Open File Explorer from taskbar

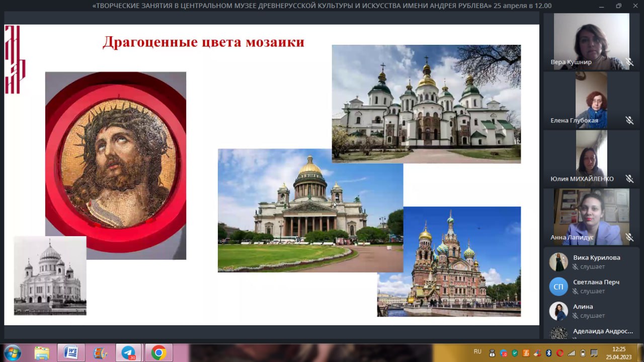coord(42,353)
